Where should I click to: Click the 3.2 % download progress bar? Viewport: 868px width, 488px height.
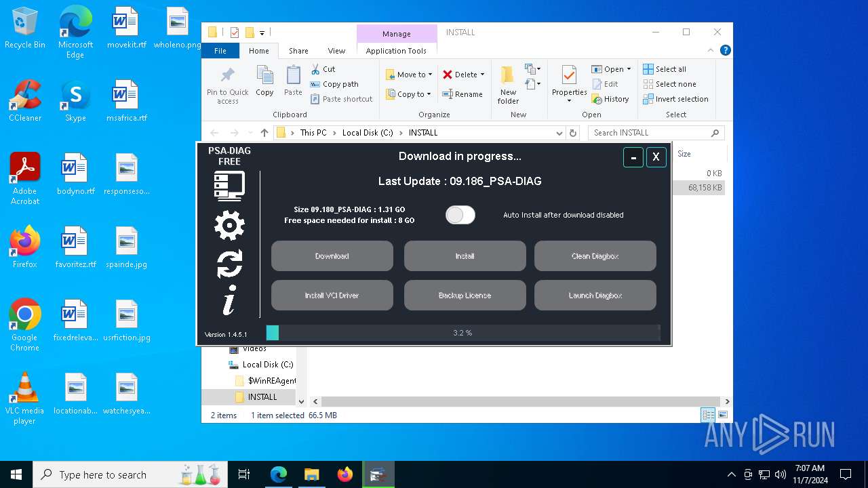(463, 333)
